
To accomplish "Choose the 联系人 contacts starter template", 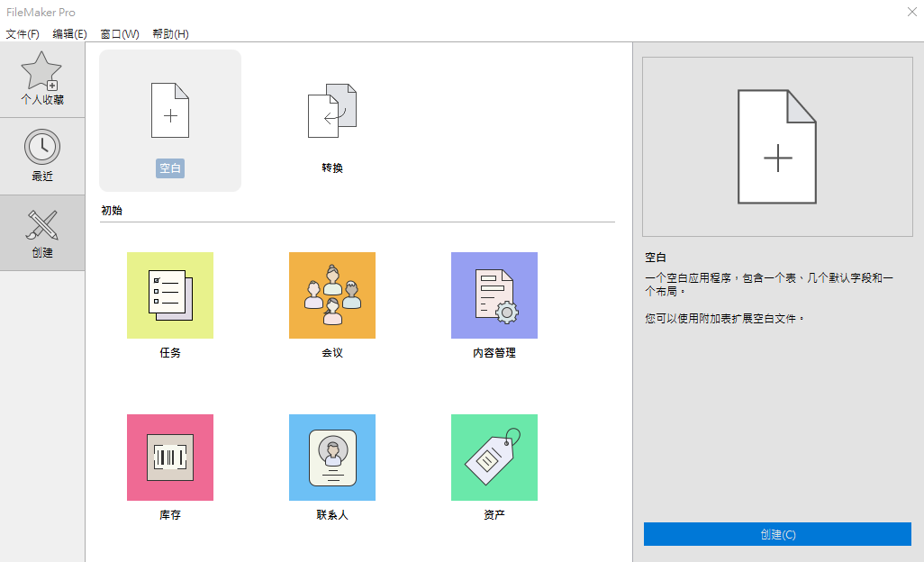I will click(x=332, y=458).
